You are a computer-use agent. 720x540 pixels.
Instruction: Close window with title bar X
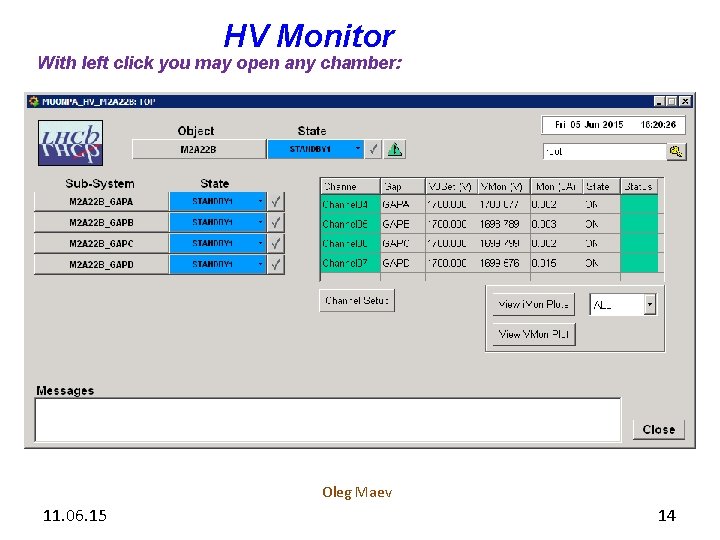click(x=685, y=101)
